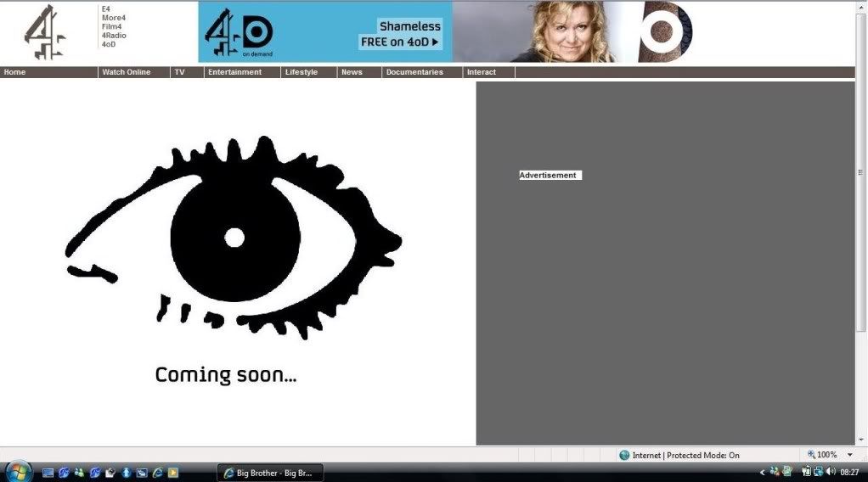Click the Switch between windows quick launch icon
This screenshot has width=868, height=482.
(x=142, y=473)
